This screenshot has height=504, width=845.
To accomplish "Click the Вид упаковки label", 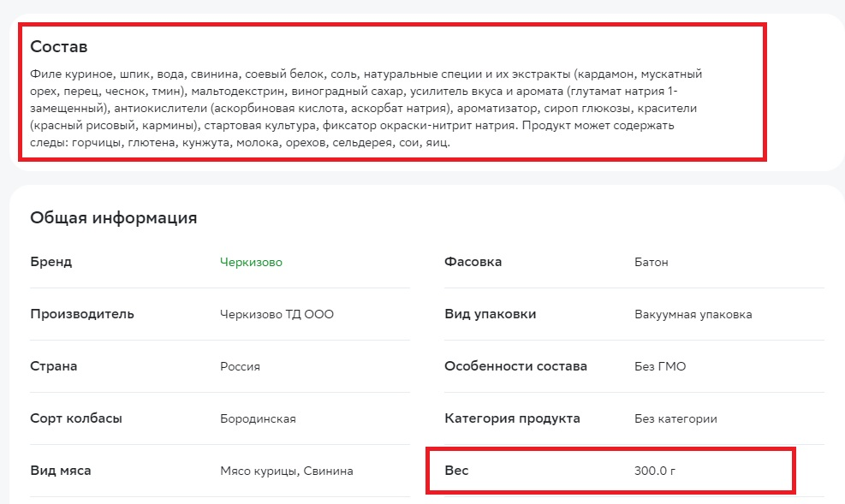I will point(491,314).
